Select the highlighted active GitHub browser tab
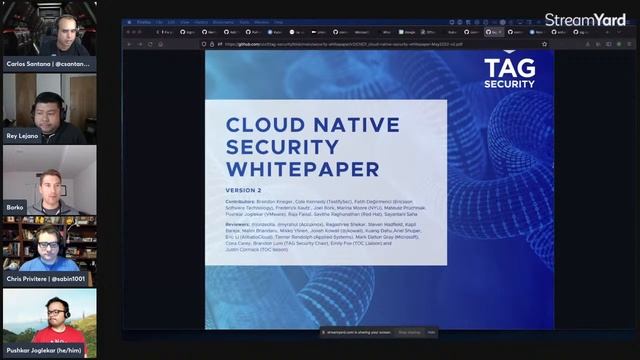640x360 pixels. coord(494,32)
